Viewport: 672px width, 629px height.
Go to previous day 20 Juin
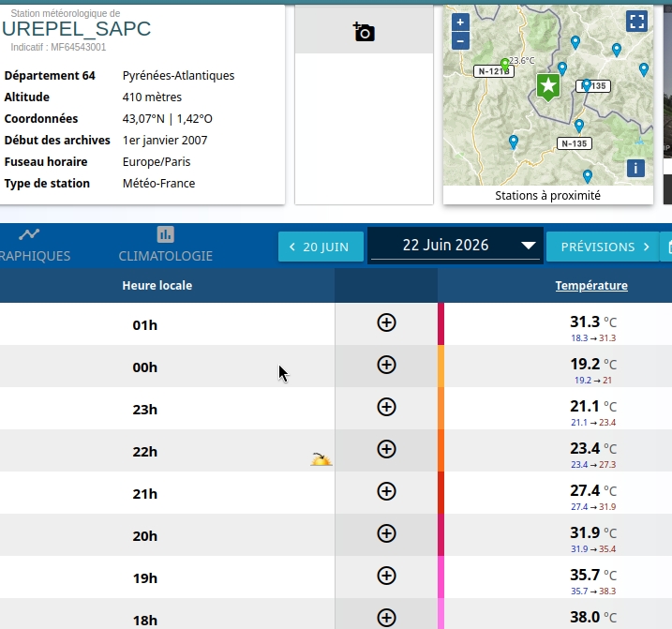pyautogui.click(x=321, y=247)
